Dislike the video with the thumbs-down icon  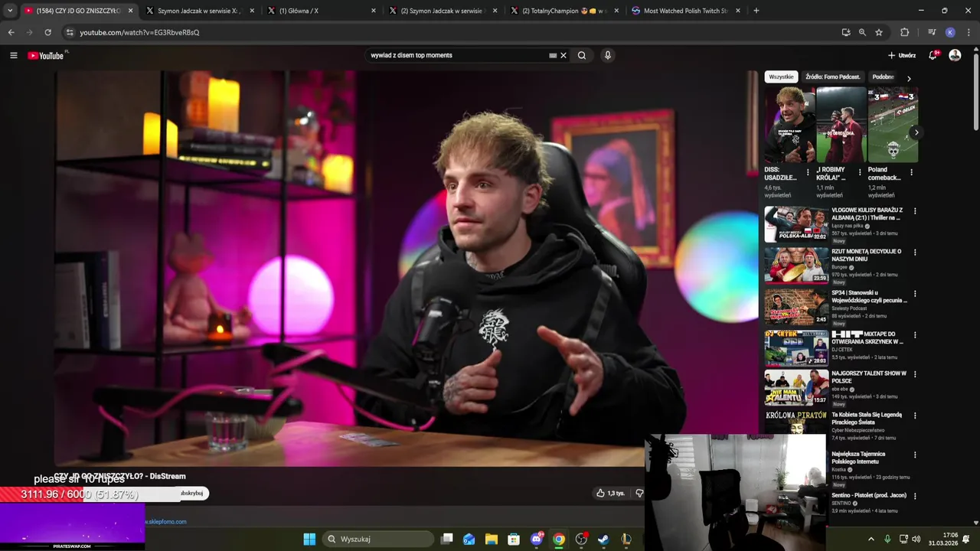639,493
